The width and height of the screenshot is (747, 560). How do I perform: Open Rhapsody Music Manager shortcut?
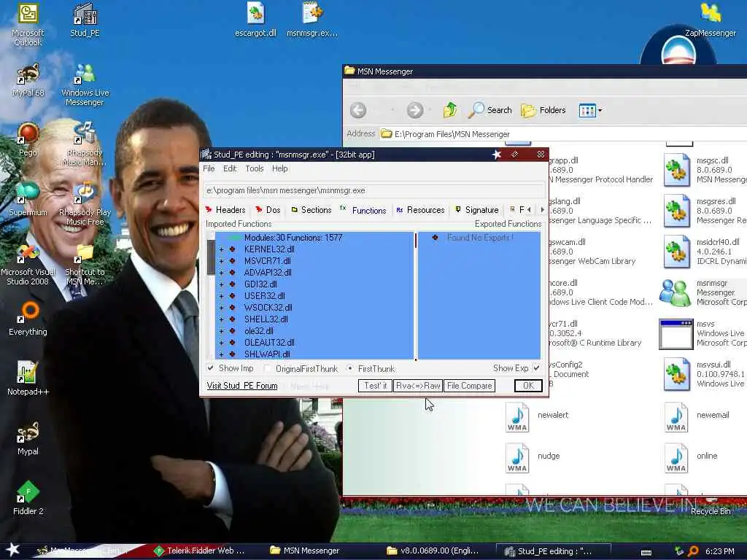tap(85, 144)
